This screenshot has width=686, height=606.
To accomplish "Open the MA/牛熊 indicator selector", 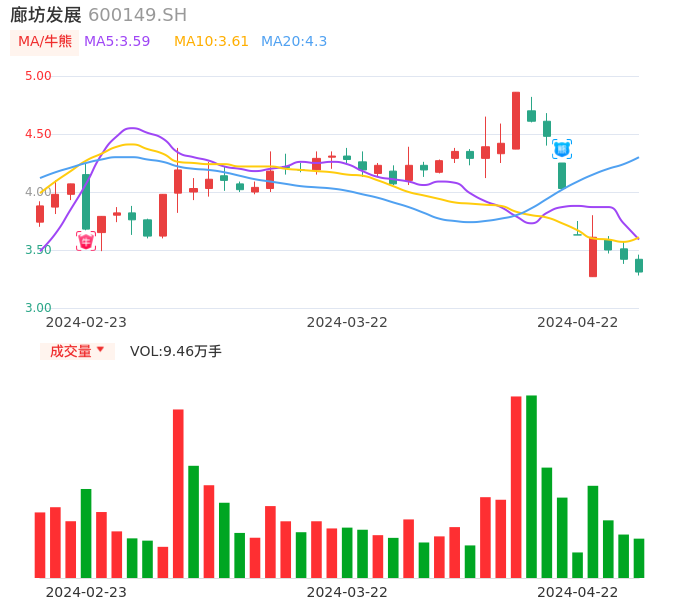I will click(45, 41).
